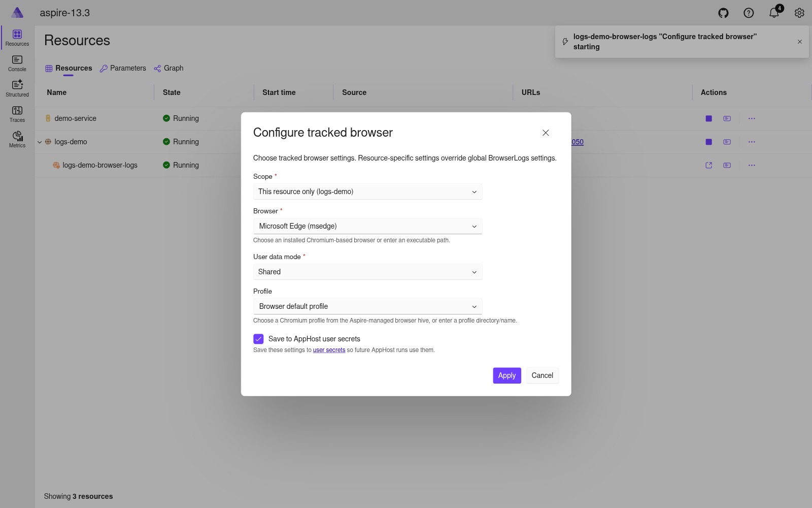View console logs for demo-service
812x508 pixels.
727,118
